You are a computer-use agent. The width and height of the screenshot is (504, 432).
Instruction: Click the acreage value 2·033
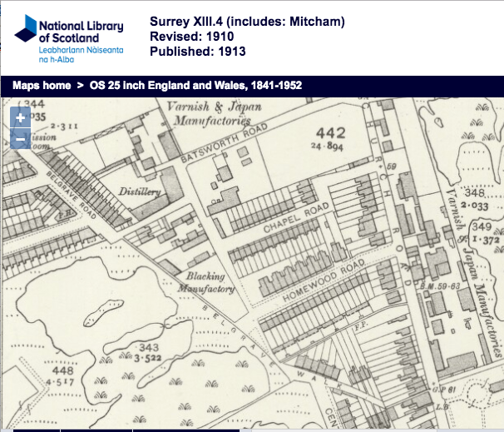475,206
